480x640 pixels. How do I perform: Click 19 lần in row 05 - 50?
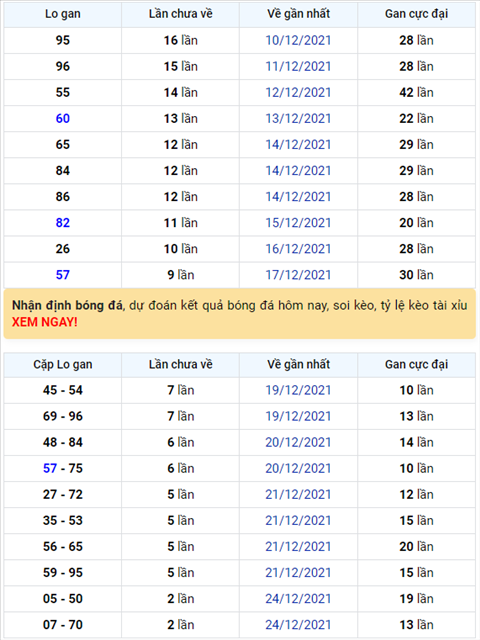click(416, 599)
